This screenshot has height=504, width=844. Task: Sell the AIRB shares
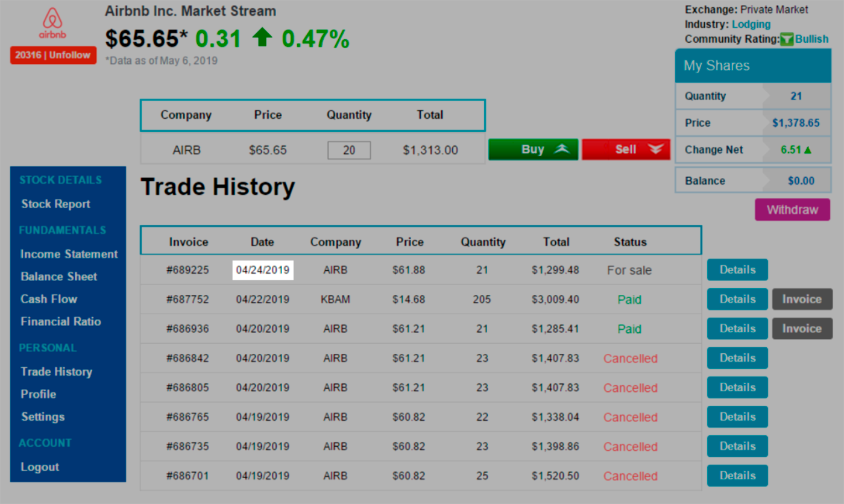626,150
